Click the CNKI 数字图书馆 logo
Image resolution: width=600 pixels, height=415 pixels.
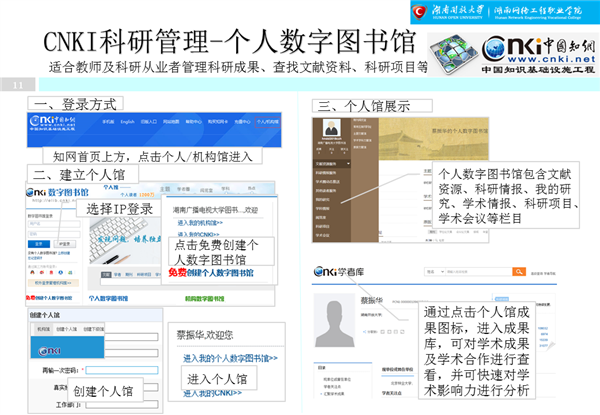coord(57,192)
